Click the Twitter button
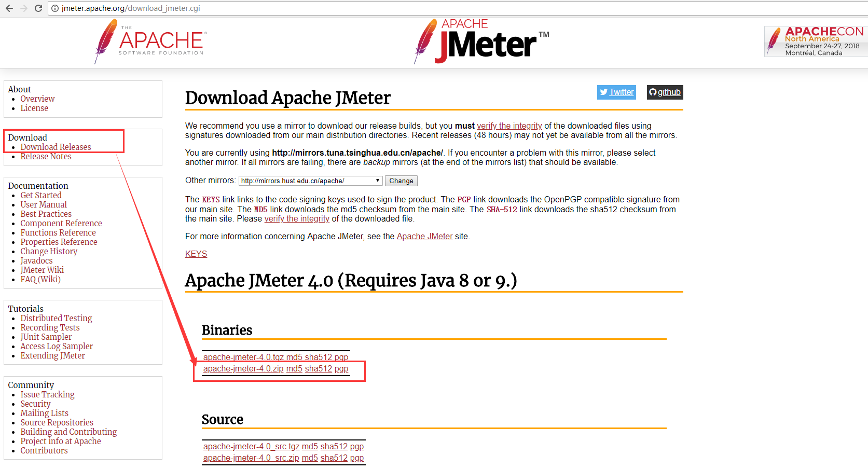 point(616,92)
